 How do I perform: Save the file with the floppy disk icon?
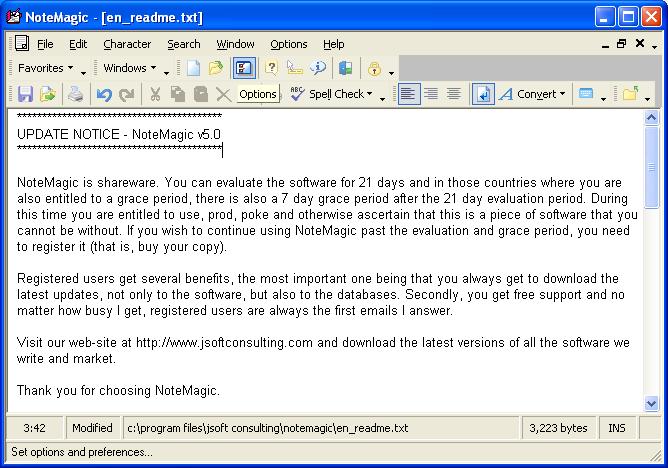[25, 94]
